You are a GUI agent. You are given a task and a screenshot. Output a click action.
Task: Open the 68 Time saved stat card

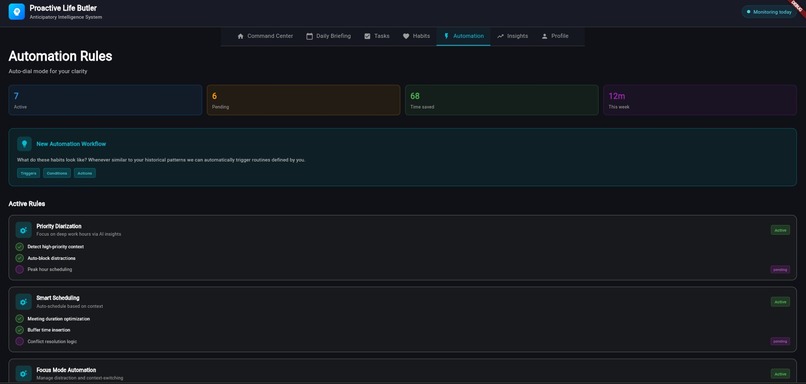(502, 100)
